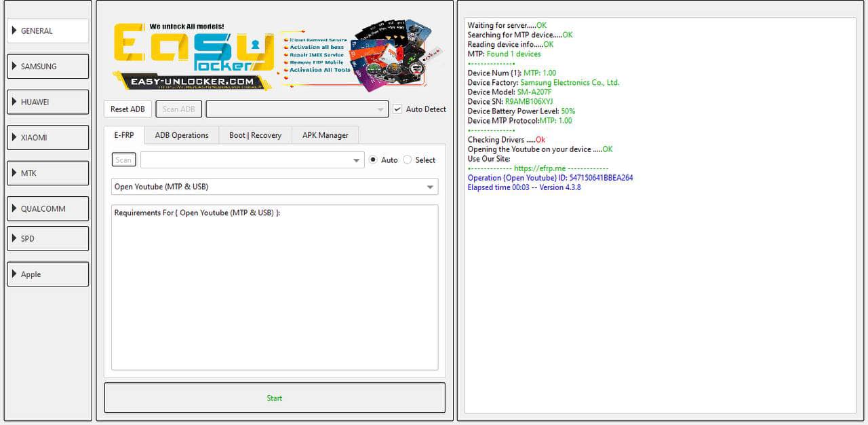
Task: Choose the Select radio option
Action: pos(408,160)
